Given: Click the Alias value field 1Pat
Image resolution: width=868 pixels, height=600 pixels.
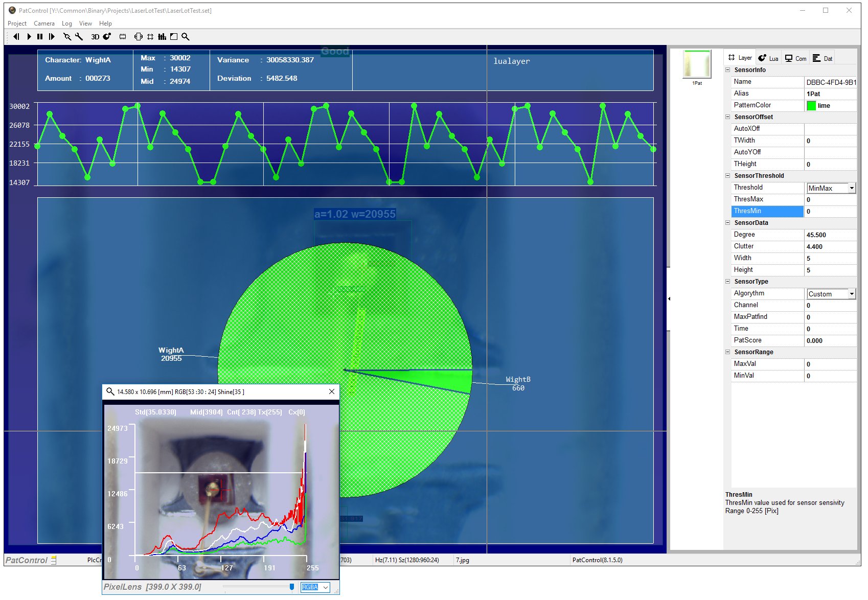Looking at the screenshot, I should (830, 94).
